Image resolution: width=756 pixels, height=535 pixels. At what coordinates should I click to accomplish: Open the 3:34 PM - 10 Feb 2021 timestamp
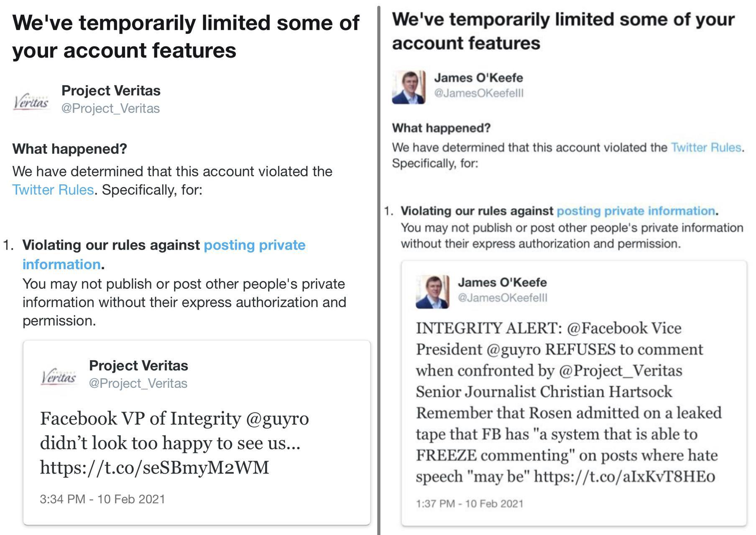tap(102, 499)
